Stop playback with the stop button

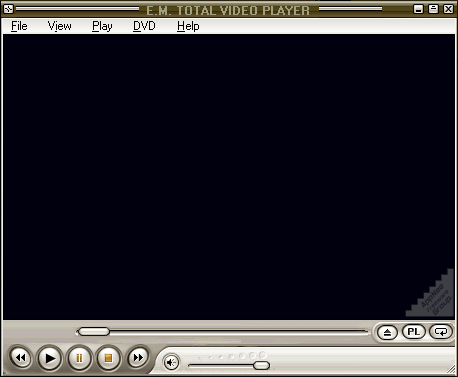108,358
